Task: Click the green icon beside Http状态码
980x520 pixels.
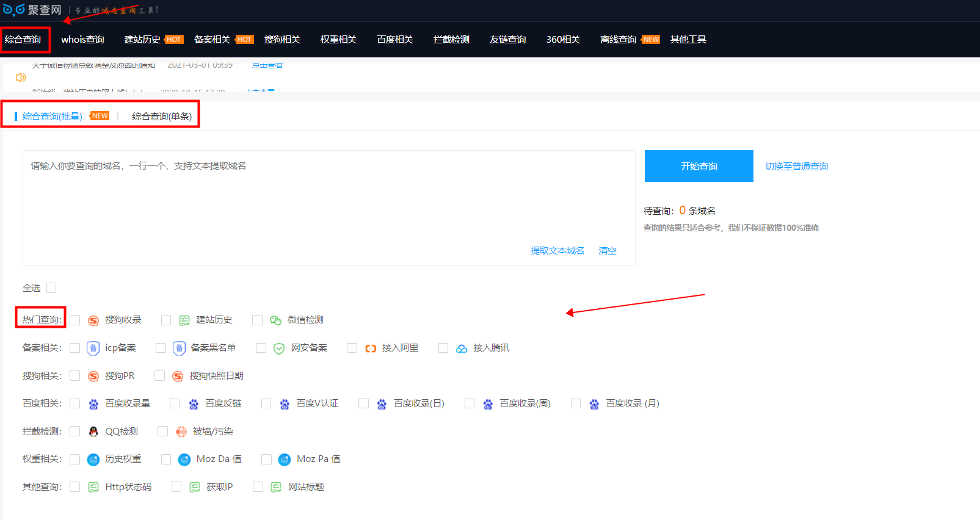Action: [93, 487]
